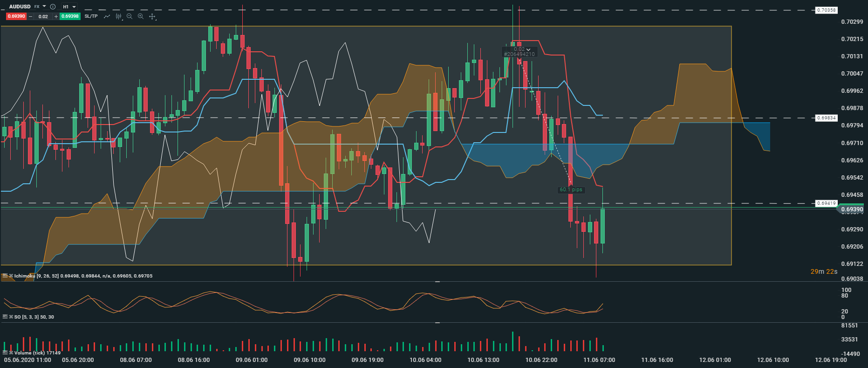Select the crosshair move tool
The height and width of the screenshot is (368, 868).
152,16
